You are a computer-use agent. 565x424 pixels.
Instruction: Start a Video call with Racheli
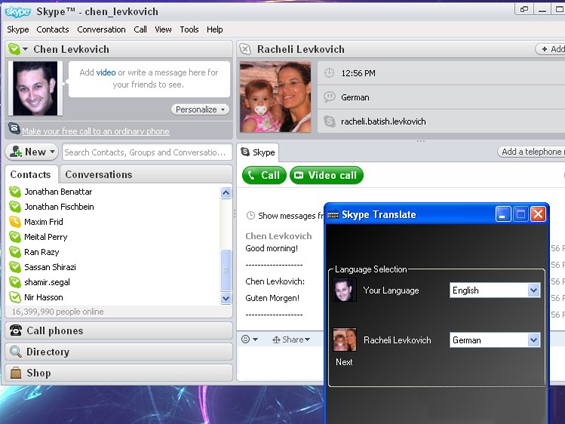[326, 175]
